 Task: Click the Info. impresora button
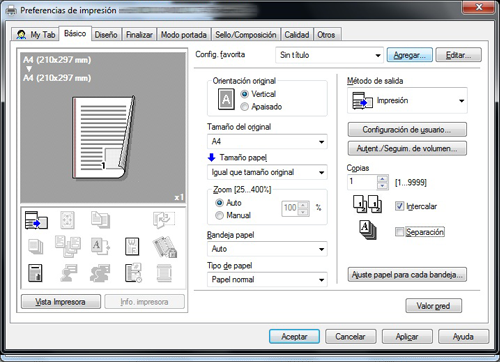pyautogui.click(x=144, y=302)
